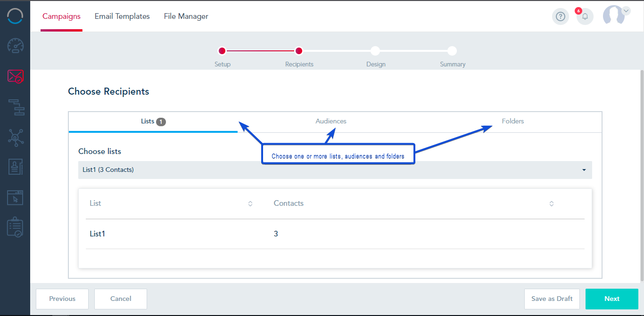Switch to the Folders tab
This screenshot has width=644, height=316.
513,121
